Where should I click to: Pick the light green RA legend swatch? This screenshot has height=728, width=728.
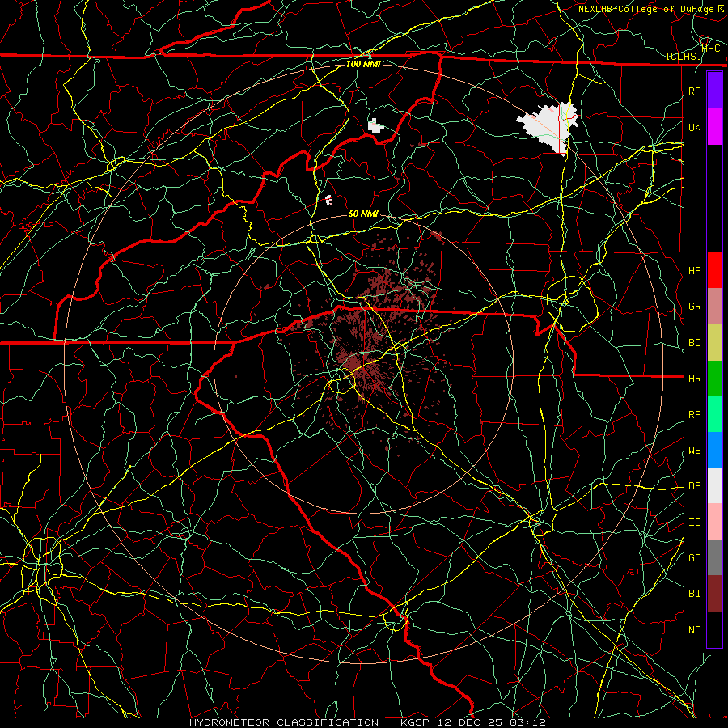pyautogui.click(x=714, y=414)
